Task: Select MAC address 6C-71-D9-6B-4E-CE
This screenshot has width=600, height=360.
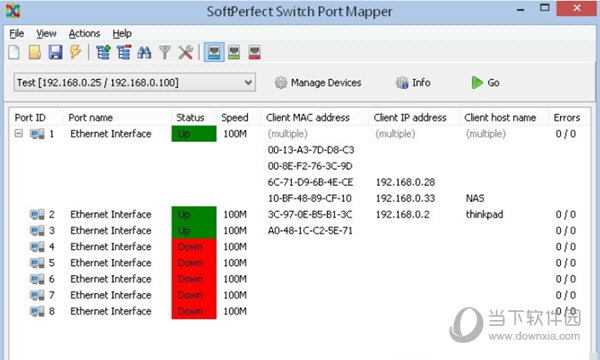Action: [310, 182]
